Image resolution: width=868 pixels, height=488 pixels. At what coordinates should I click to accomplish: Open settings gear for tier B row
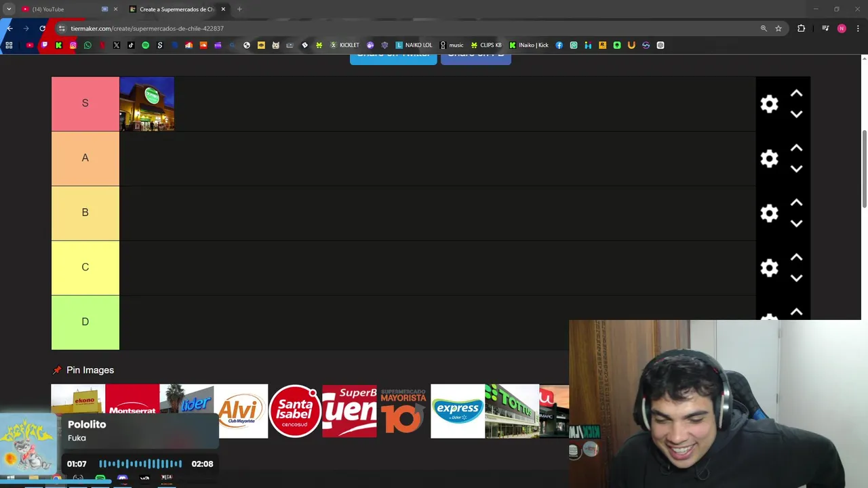[x=769, y=213]
